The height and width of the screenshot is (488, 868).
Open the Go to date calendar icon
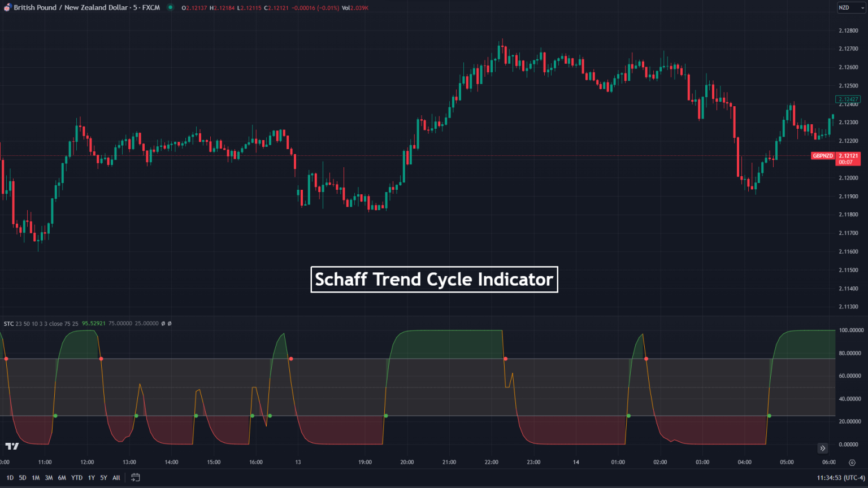tap(135, 477)
